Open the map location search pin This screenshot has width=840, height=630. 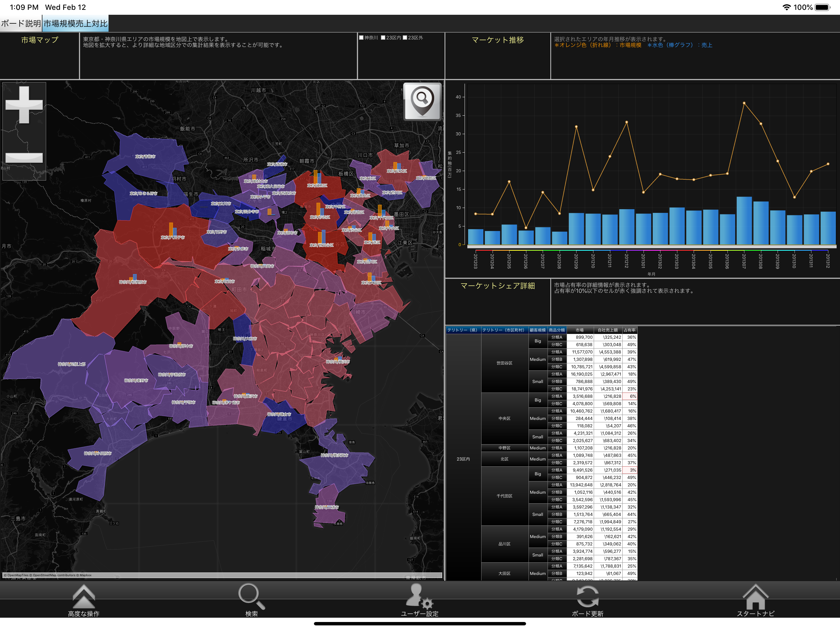click(x=422, y=102)
